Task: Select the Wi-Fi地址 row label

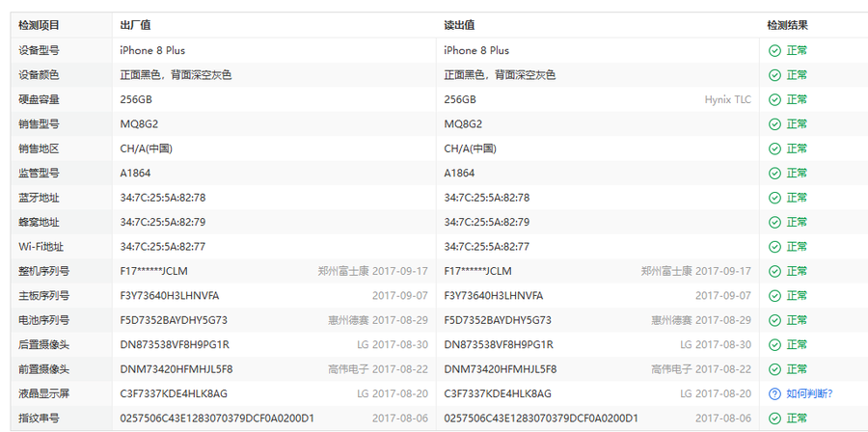Action: tap(41, 247)
